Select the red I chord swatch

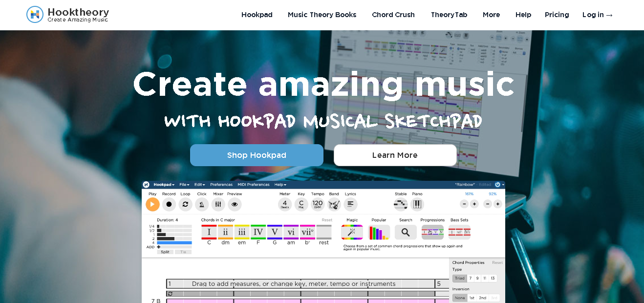pos(209,232)
